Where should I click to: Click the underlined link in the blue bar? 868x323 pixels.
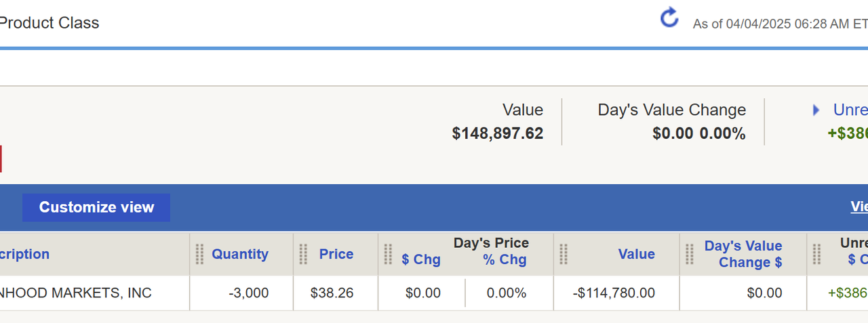pyautogui.click(x=859, y=207)
